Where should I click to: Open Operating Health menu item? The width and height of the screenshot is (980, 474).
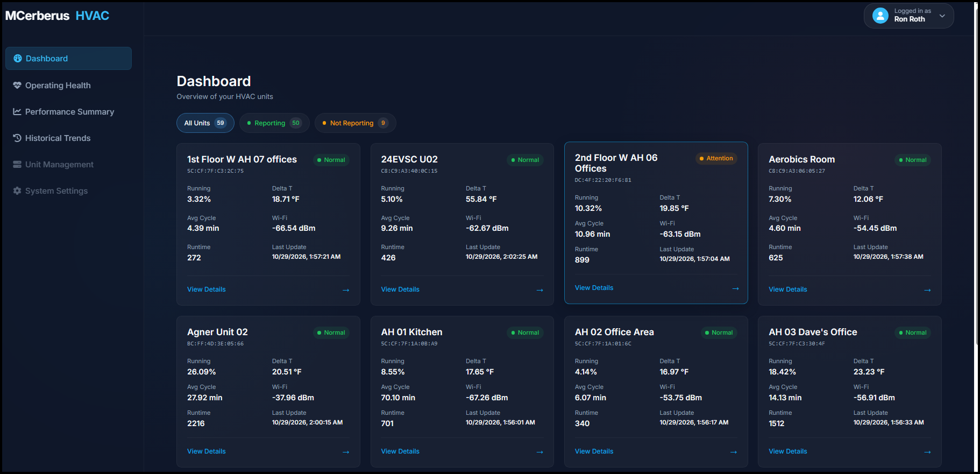coord(68,86)
